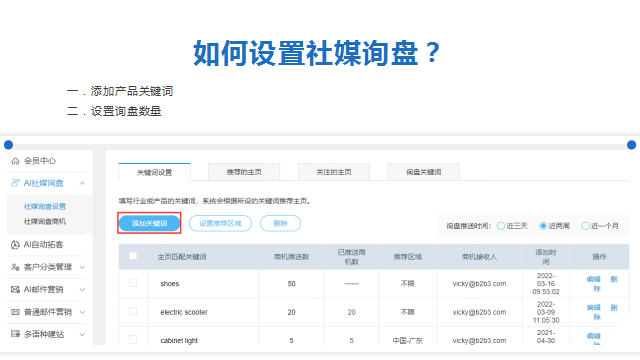Click 编辑 link in the shoes row
The height and width of the screenshot is (360, 640).
point(593,279)
